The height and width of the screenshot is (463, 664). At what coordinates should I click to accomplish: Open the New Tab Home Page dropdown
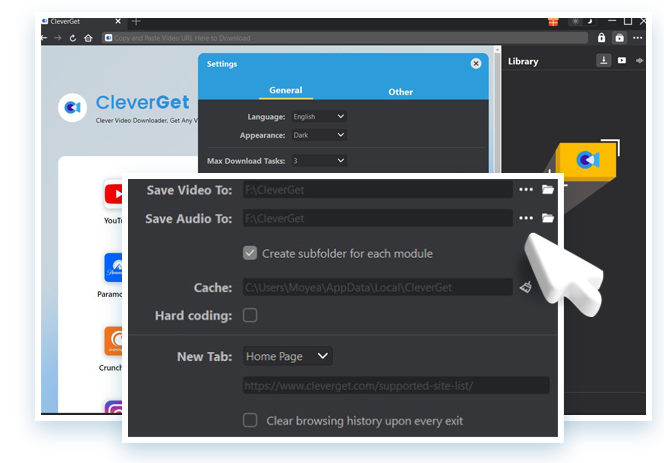288,356
